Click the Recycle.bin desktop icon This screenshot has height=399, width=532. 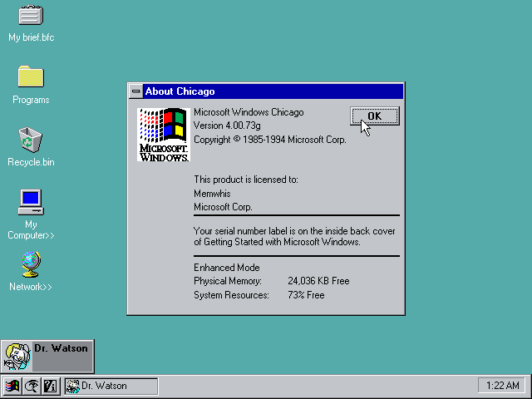[x=31, y=139]
